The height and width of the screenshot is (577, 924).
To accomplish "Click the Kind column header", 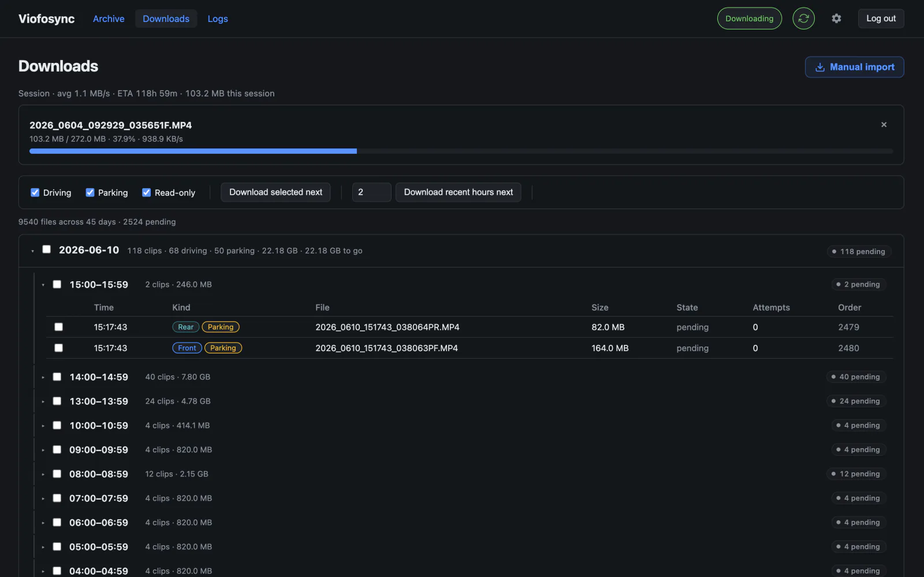I will click(x=181, y=307).
